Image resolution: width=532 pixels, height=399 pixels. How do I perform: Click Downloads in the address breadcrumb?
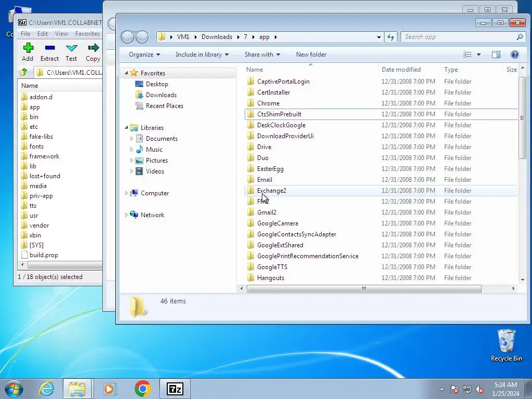pyautogui.click(x=217, y=37)
